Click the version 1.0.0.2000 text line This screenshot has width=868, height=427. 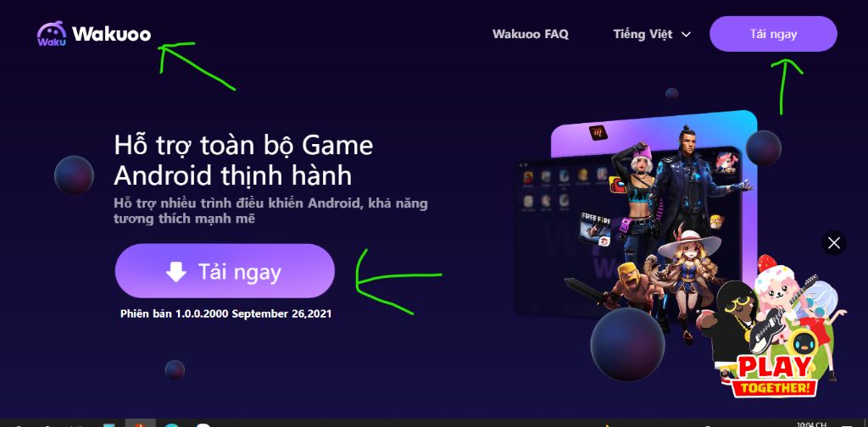point(225,313)
